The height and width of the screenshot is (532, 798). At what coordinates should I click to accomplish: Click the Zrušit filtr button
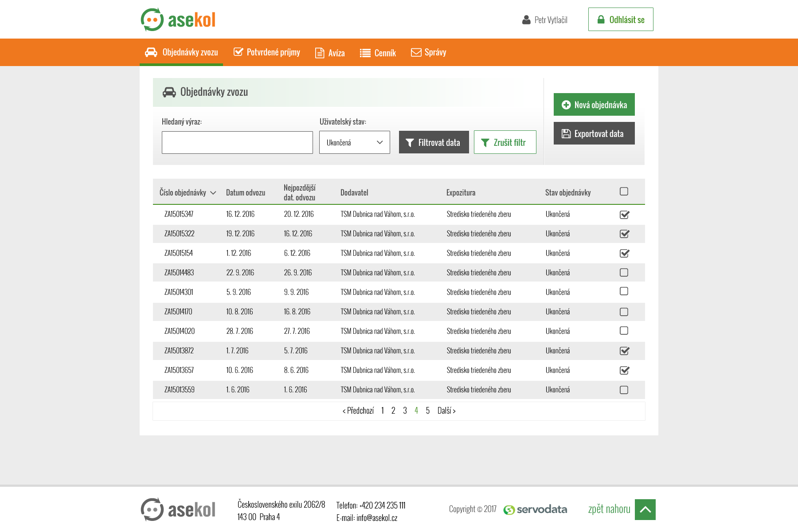coord(505,142)
